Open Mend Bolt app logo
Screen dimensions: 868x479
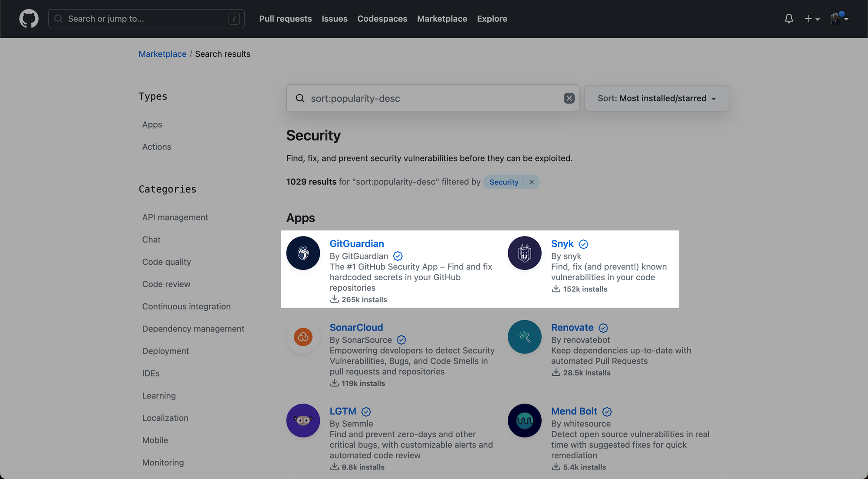click(525, 420)
